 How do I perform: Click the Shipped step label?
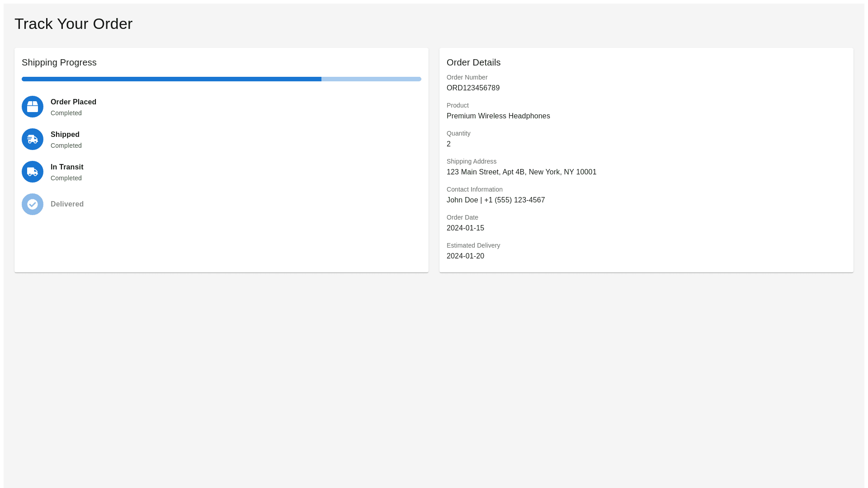tap(65, 135)
